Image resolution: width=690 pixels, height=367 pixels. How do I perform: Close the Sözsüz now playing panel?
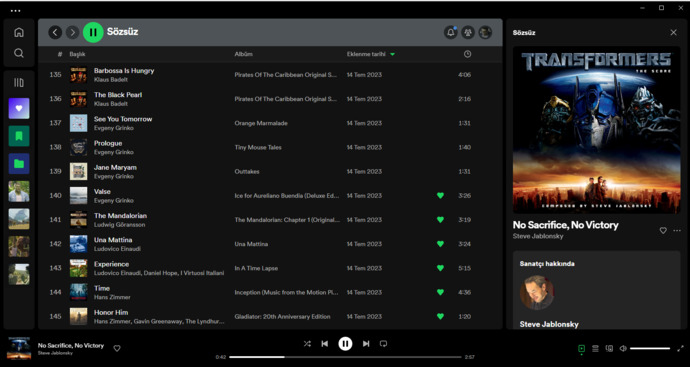click(x=673, y=33)
